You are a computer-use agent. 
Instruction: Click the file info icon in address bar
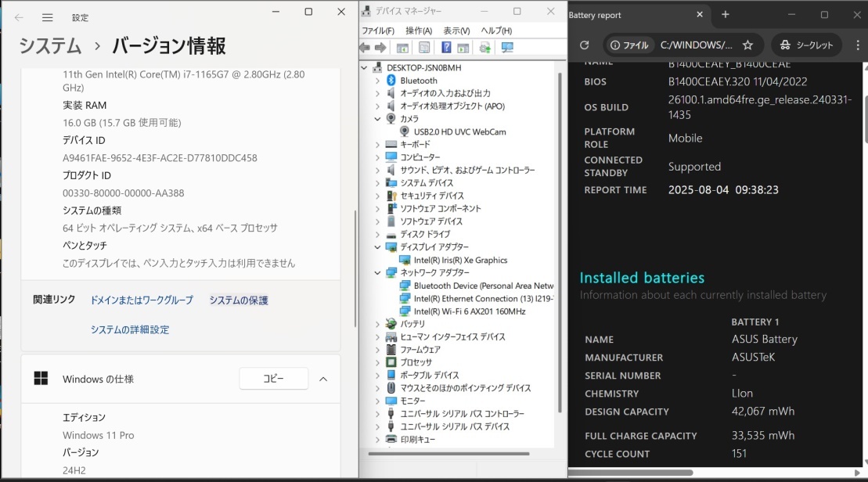pos(628,45)
